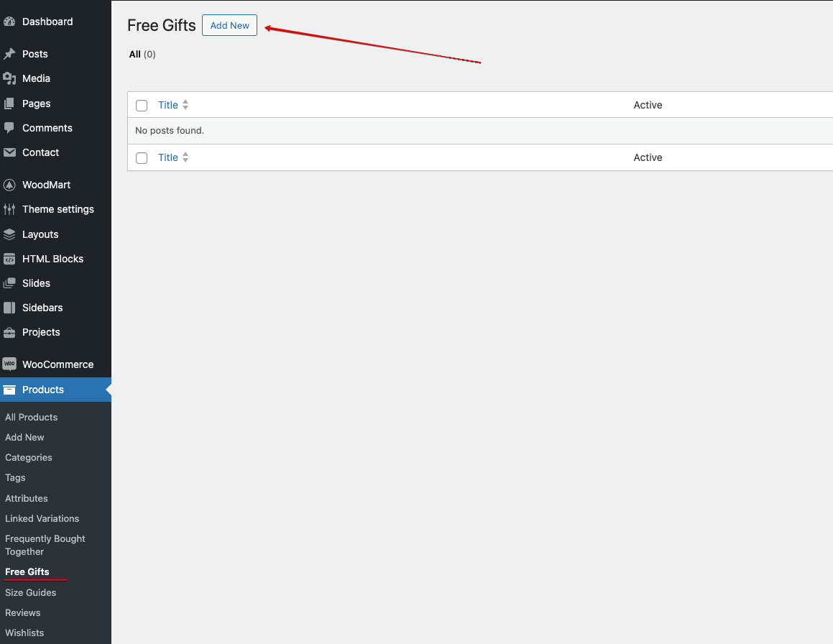Viewport: 833px width, 644px height.
Task: Navigate to Layouts
Action: pos(40,234)
